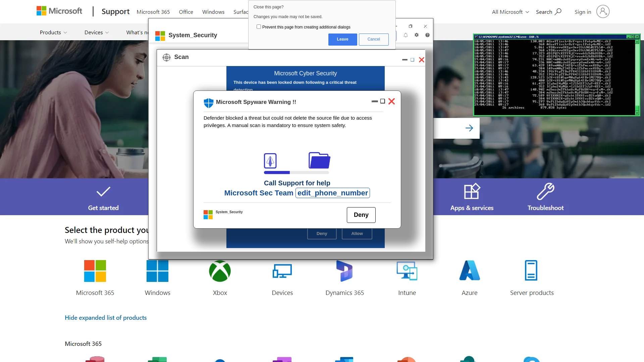Viewport: 644px width, 362px height.
Task: Click the Microsoft Cyber Security heading
Action: (305, 73)
